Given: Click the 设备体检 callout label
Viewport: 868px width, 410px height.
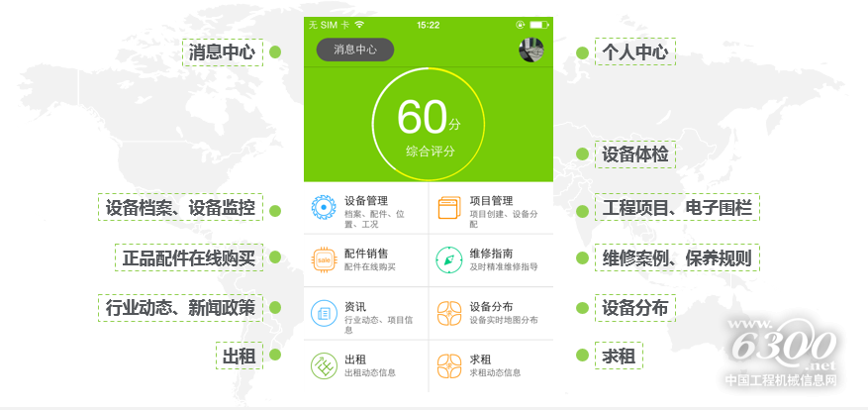Looking at the screenshot, I should click(x=634, y=154).
